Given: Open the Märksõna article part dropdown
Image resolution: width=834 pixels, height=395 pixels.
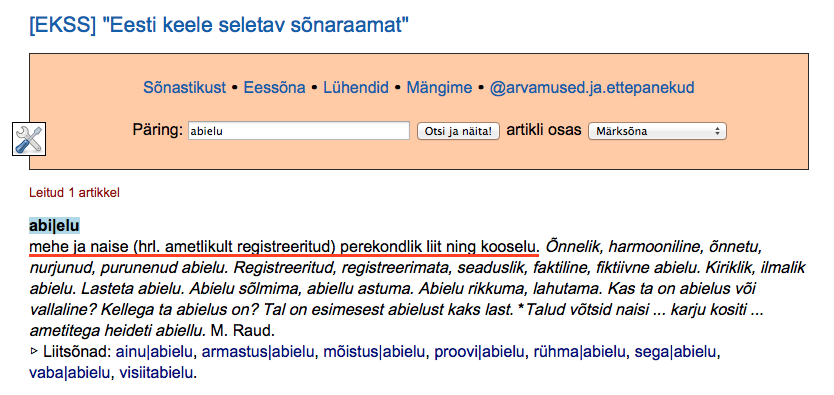Looking at the screenshot, I should coord(657,131).
